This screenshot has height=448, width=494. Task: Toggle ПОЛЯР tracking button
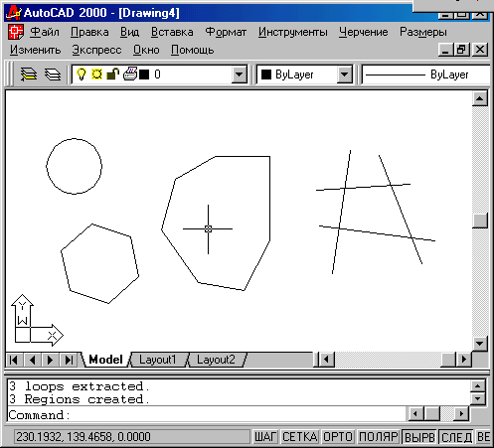(x=378, y=437)
